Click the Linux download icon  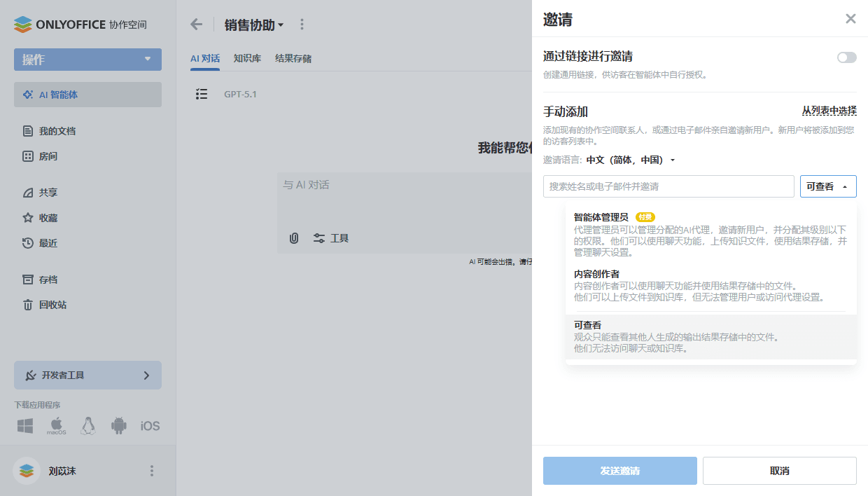click(x=87, y=425)
